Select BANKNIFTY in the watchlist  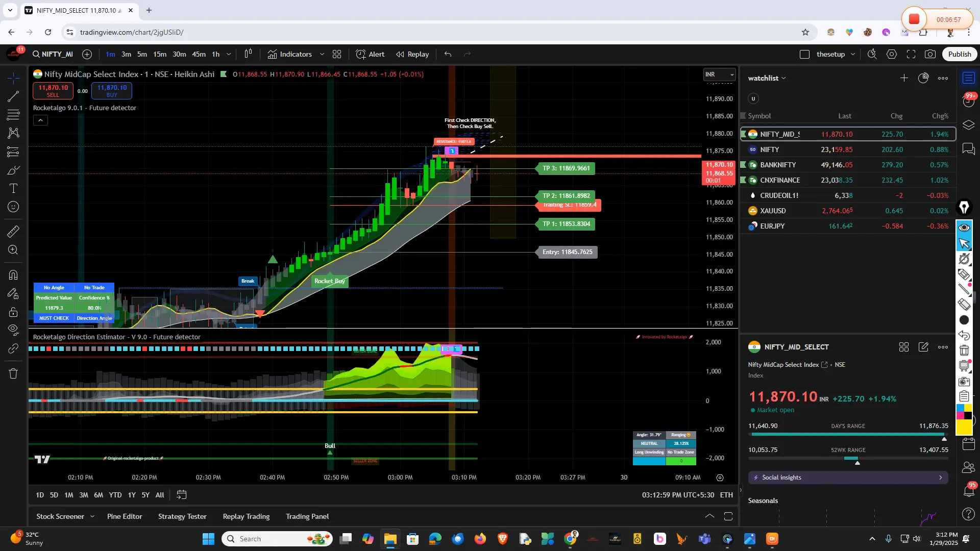coord(777,164)
